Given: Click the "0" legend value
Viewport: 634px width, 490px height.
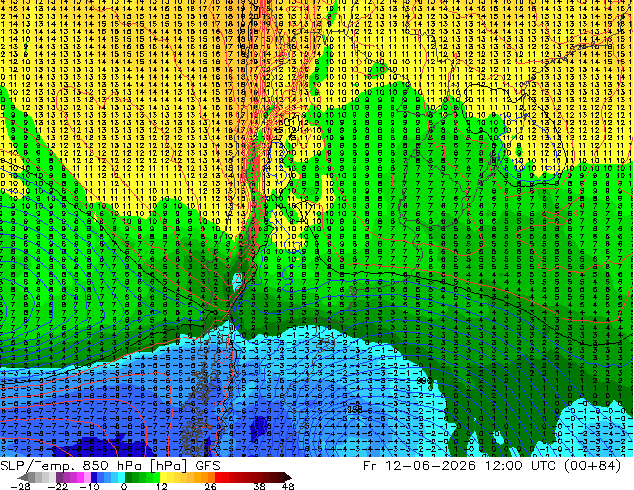Looking at the screenshot, I should (124, 486).
